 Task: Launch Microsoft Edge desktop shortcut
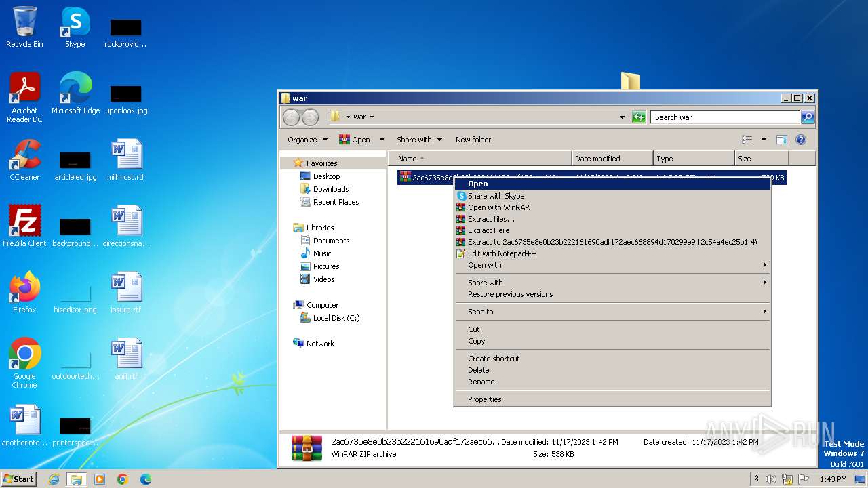point(75,94)
